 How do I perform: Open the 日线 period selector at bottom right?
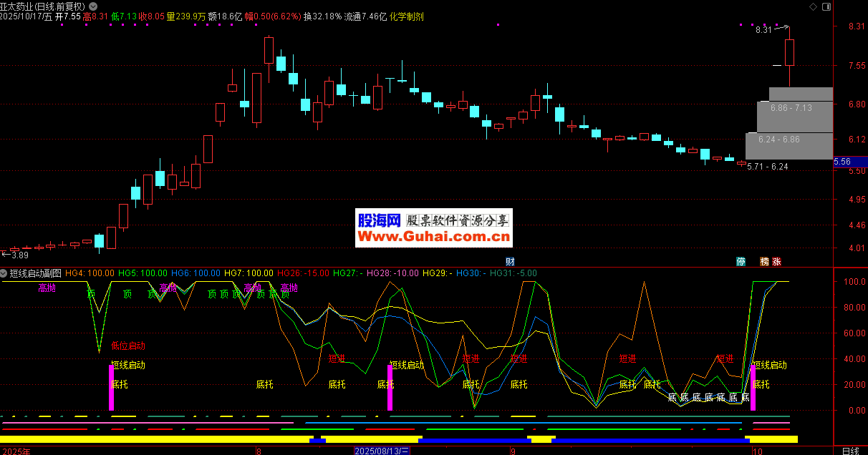[x=850, y=451]
